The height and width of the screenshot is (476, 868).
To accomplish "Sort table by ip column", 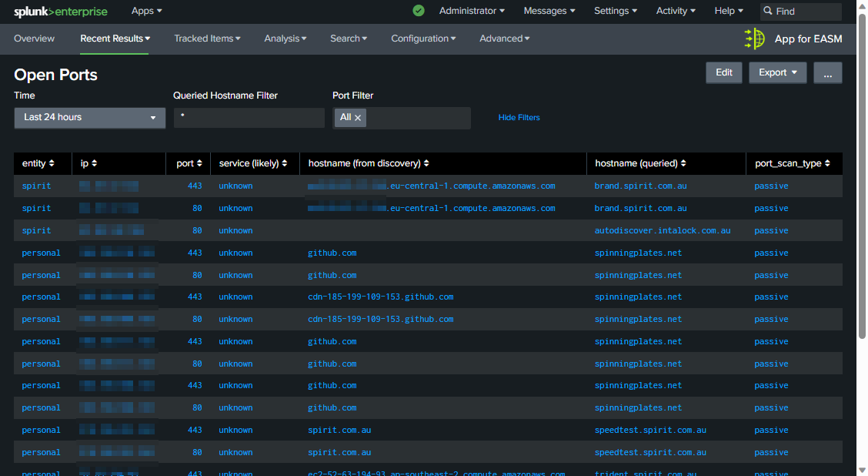I will (x=88, y=163).
